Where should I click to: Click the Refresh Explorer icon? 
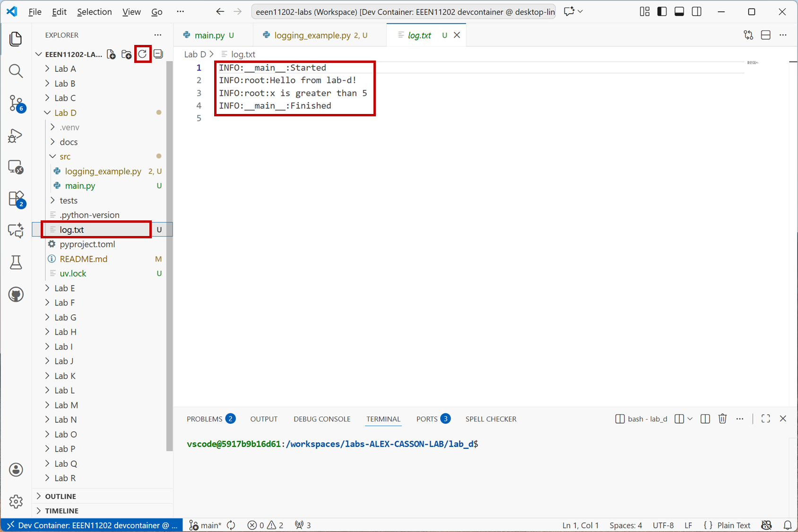coord(142,54)
